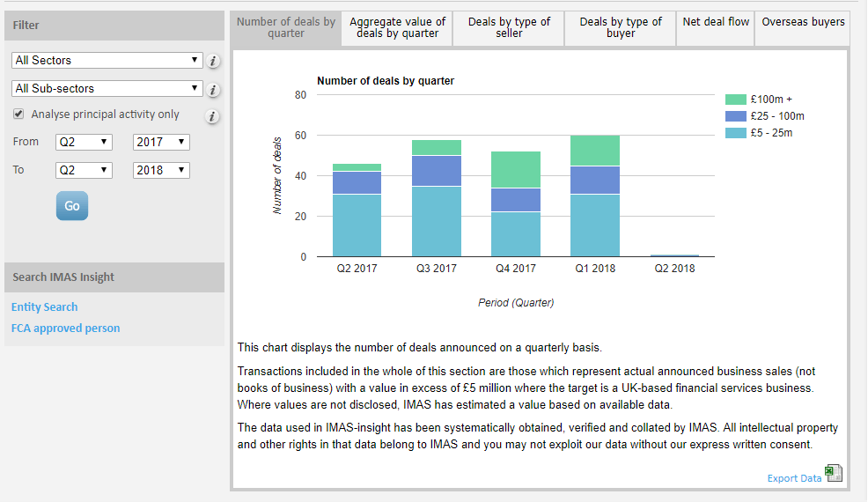Image resolution: width=868 pixels, height=502 pixels.
Task: Toggle Analyse principal activity only checkbox
Action: coord(18,114)
